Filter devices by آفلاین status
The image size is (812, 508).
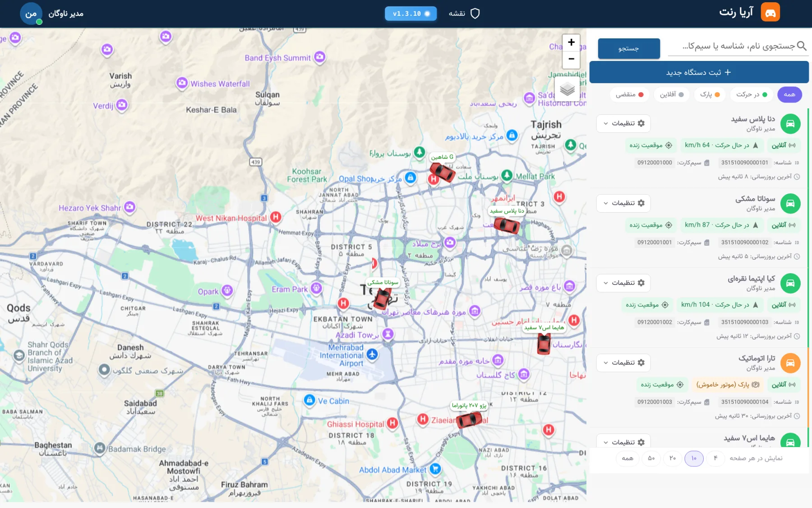click(x=672, y=94)
